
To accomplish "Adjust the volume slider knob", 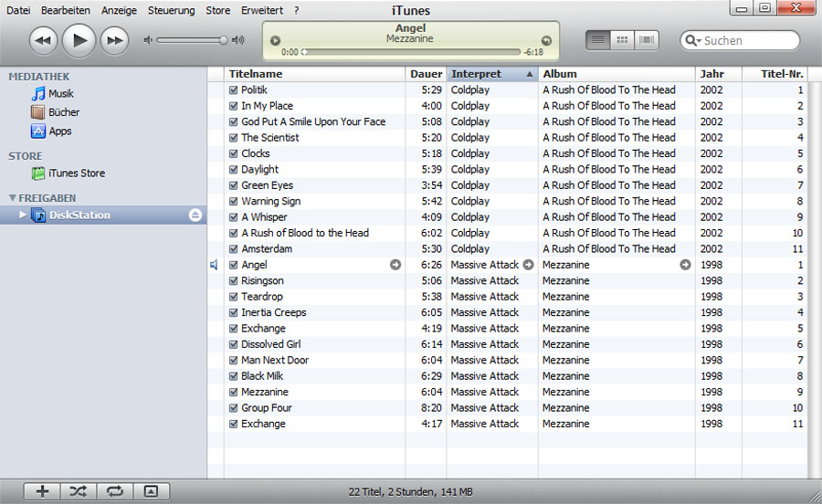I will [x=224, y=40].
